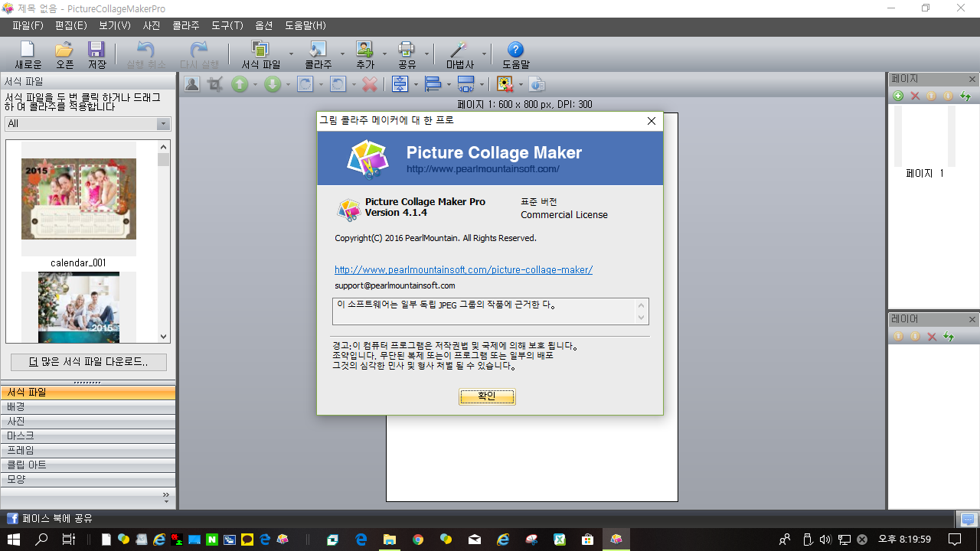This screenshot has width=980, height=551.
Task: Switch to the 마스크 sidebar tab
Action: tap(87, 435)
